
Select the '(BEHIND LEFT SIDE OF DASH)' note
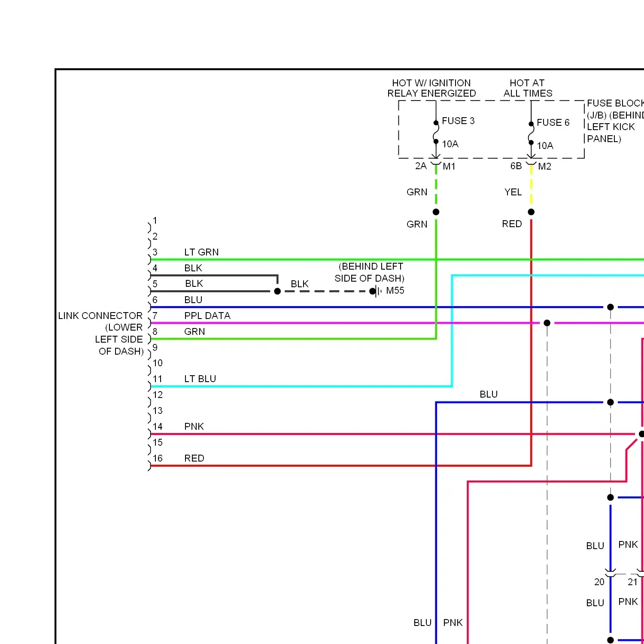pos(370,272)
